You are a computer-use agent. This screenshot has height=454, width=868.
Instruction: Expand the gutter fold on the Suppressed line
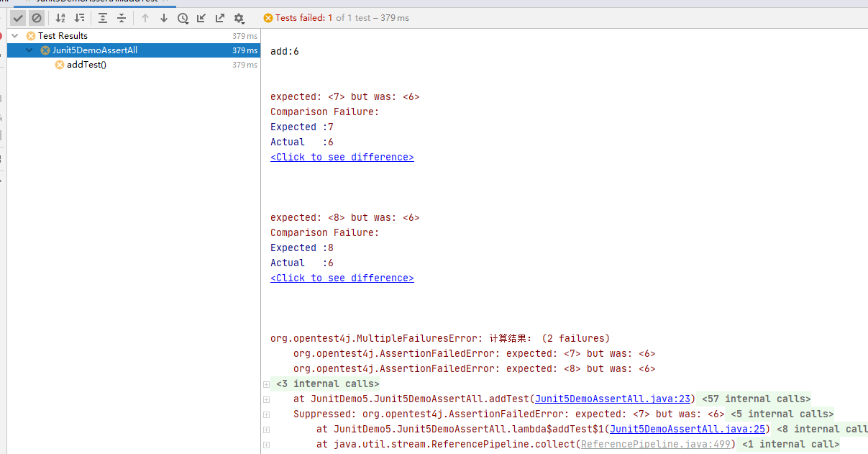pos(266,414)
